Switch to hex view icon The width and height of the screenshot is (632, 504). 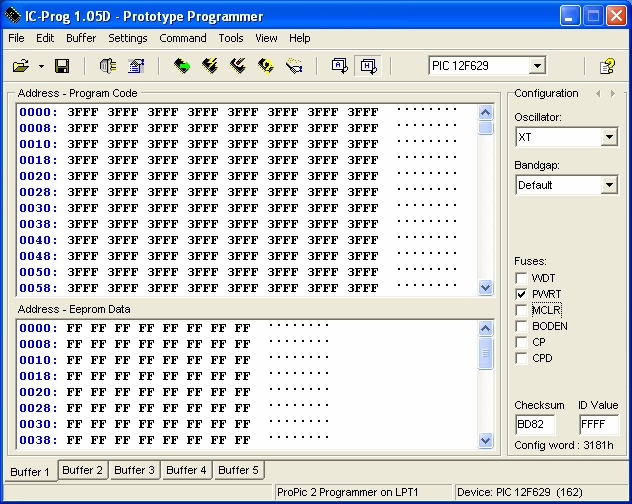(368, 66)
